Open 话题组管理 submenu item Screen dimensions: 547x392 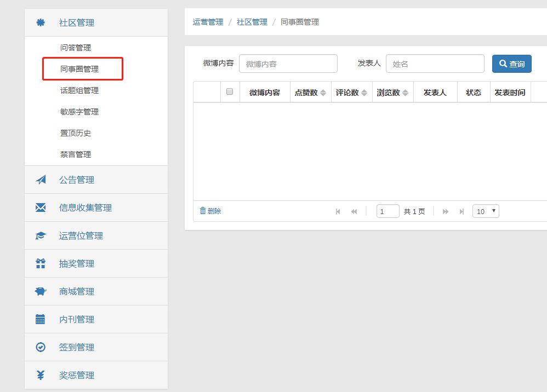(x=79, y=90)
